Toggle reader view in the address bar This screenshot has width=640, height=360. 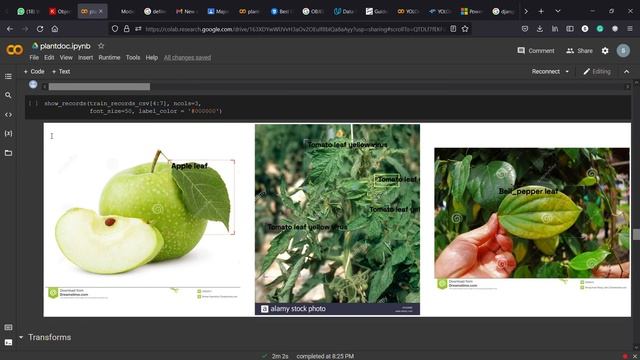tap(453, 29)
